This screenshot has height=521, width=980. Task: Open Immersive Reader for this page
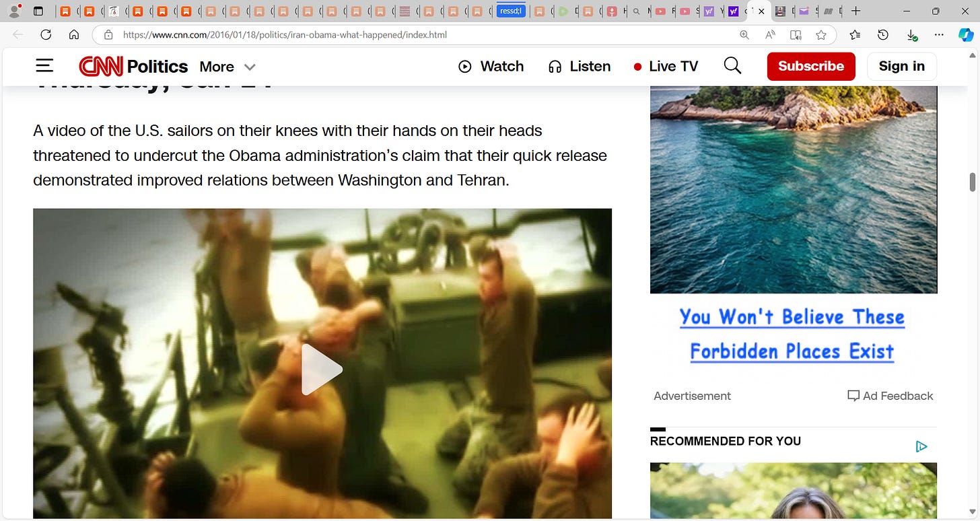pyautogui.click(x=796, y=35)
